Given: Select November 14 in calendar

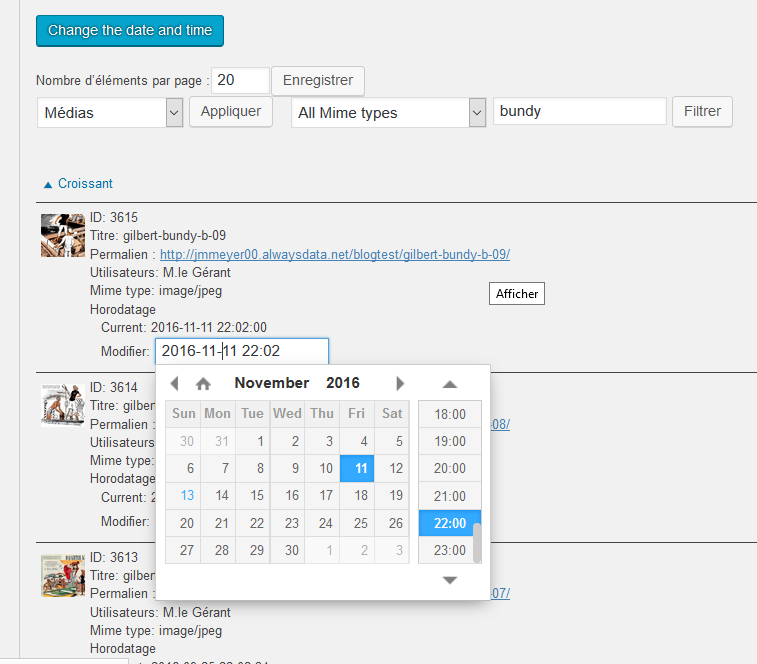Looking at the screenshot, I should pos(218,495).
